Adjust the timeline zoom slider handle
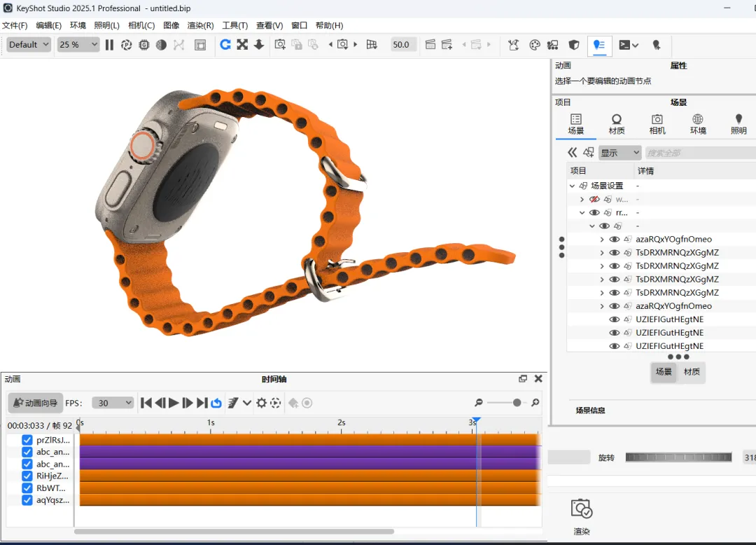The height and width of the screenshot is (545, 756). [x=517, y=403]
